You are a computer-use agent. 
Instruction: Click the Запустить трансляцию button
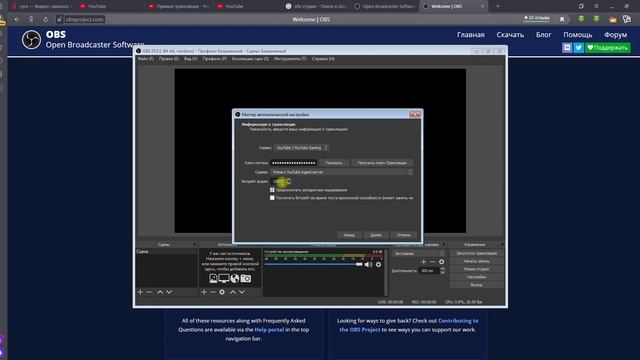click(476, 253)
